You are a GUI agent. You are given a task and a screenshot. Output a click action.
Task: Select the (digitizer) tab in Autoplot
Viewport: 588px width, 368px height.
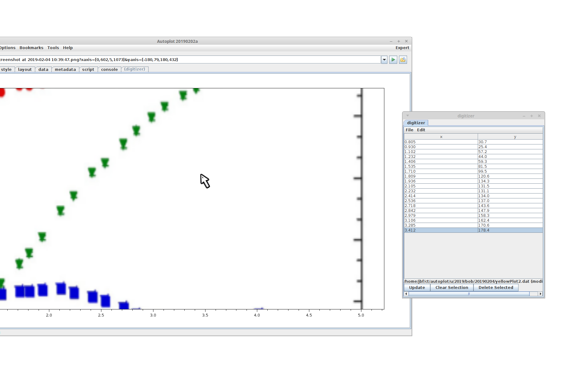pos(135,69)
